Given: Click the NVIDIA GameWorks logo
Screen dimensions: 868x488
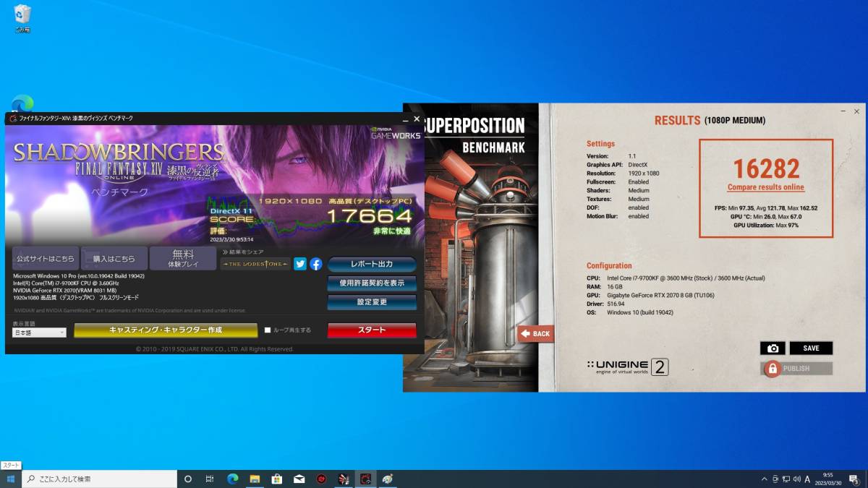Looking at the screenshot, I should pyautogui.click(x=396, y=132).
